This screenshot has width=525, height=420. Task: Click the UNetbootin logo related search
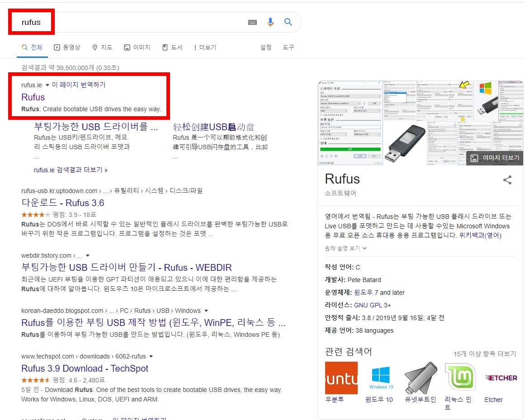tap(421, 378)
